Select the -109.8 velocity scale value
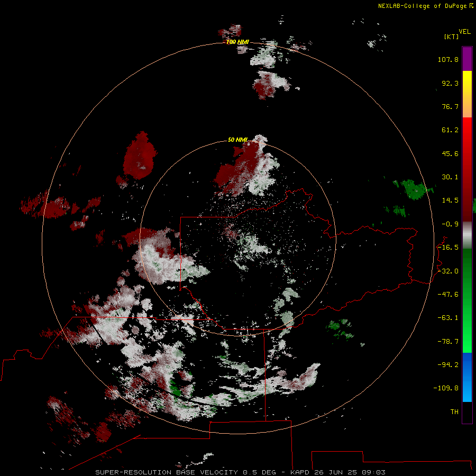This screenshot has width=476, height=476. pos(446,388)
